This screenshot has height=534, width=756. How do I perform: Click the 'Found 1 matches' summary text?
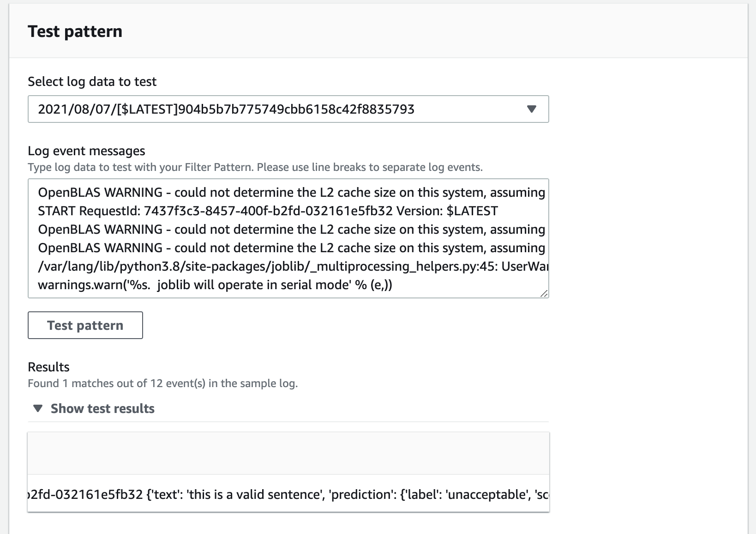(x=162, y=383)
